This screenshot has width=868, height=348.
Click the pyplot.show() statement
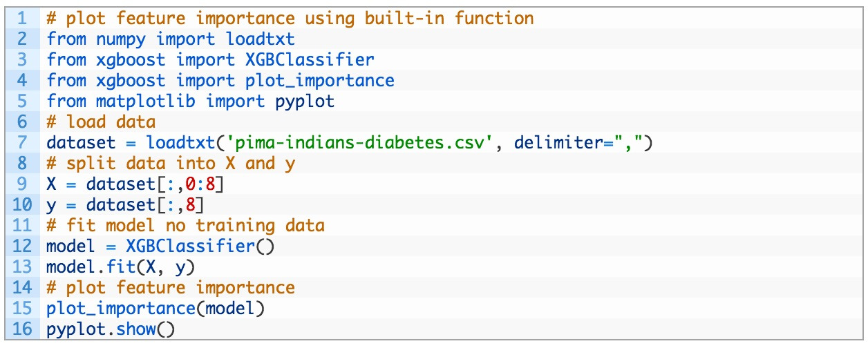tap(111, 329)
